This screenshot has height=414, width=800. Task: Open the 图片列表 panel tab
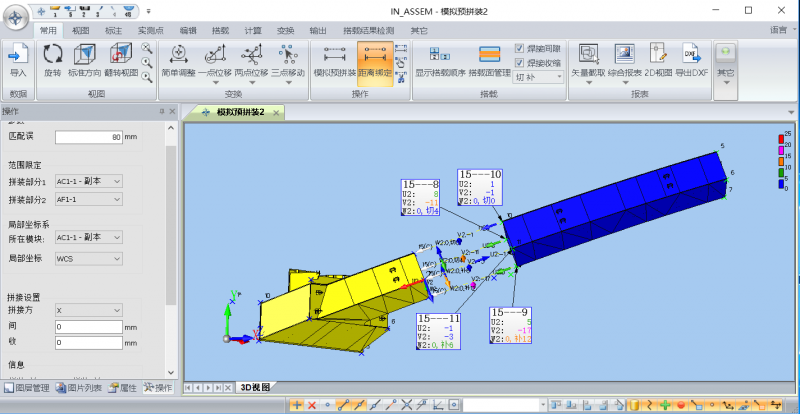point(79,388)
